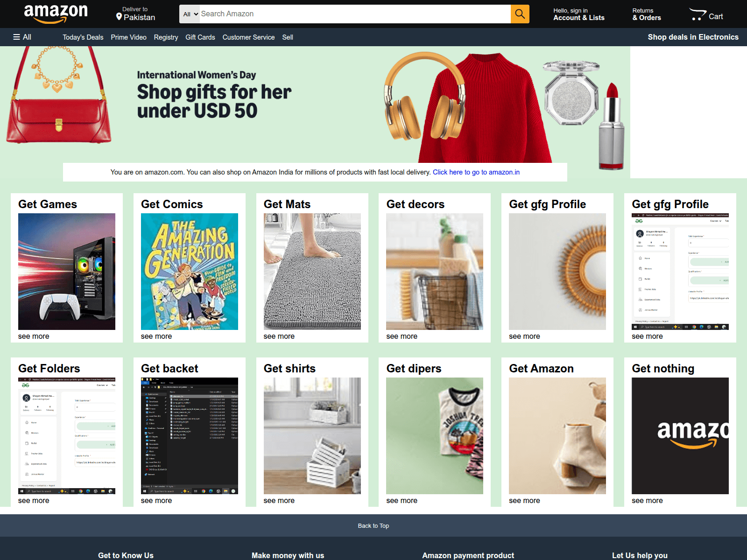Viewport: 747px width, 560px height.
Task: Click Shop deals in Electronics link
Action: coord(693,37)
